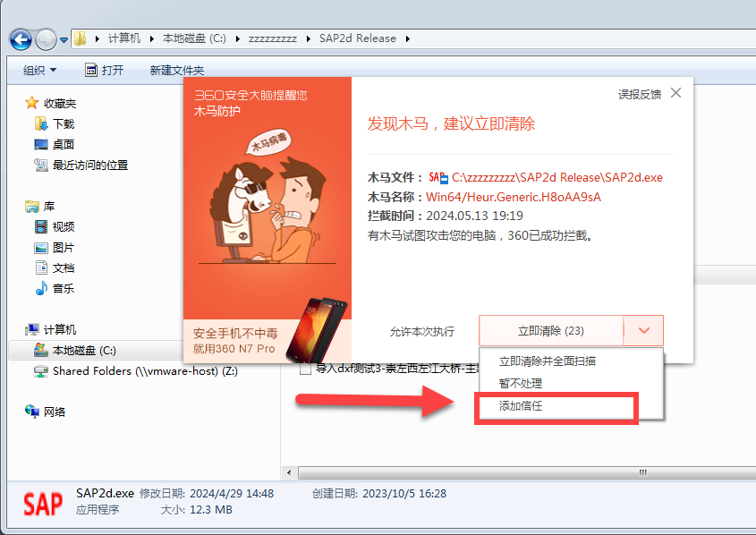Close the 360 trojan alert popup

point(676,93)
